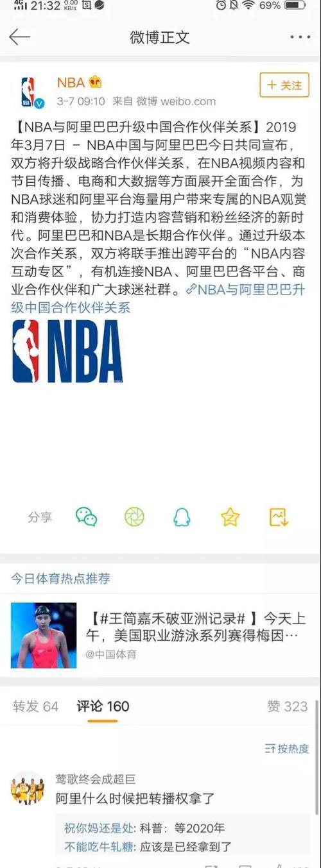Viewport: 321px width, 868px height.
Task: Tap the back arrow icon
Action: tap(19, 37)
